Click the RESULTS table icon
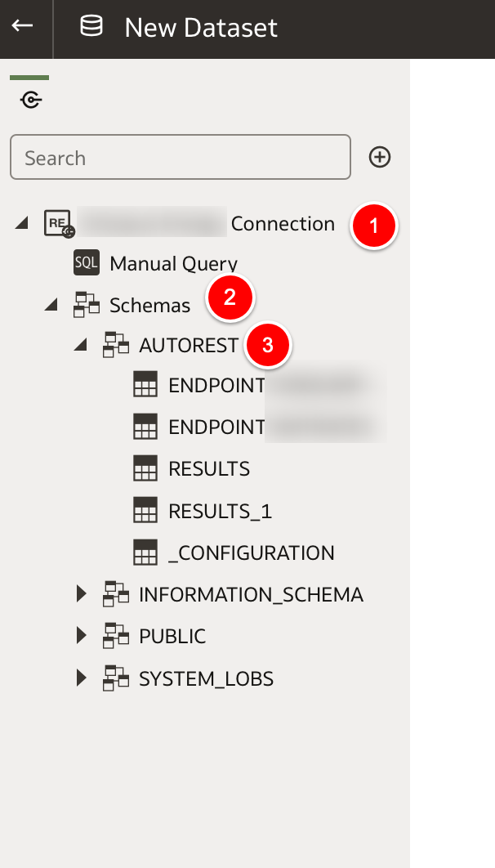This screenshot has width=495, height=868. (x=145, y=469)
